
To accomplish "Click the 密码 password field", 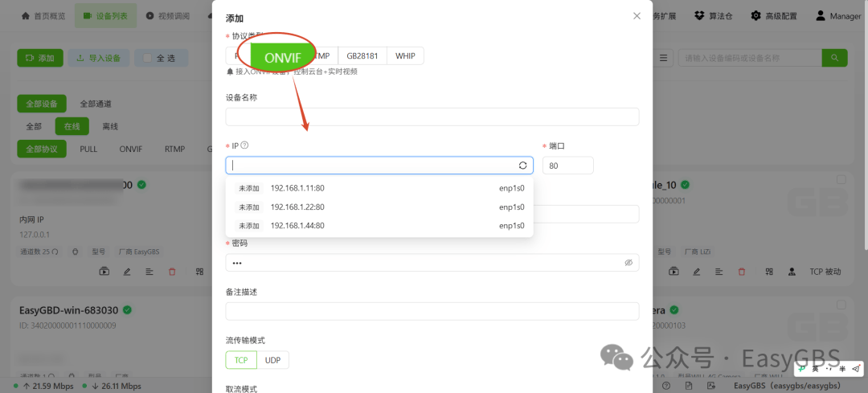I will 432,263.
